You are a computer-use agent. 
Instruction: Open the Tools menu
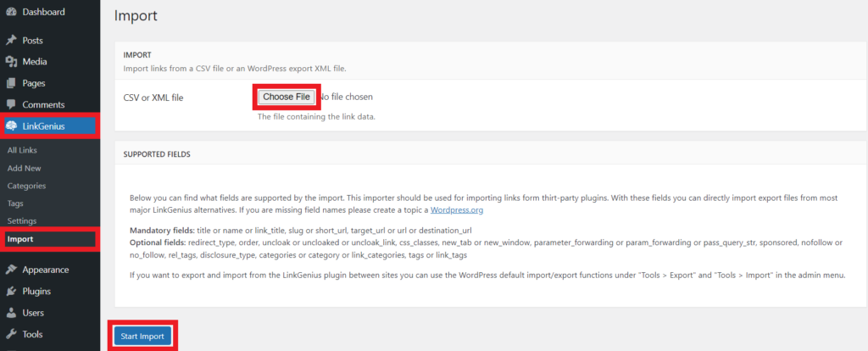pyautogui.click(x=33, y=334)
